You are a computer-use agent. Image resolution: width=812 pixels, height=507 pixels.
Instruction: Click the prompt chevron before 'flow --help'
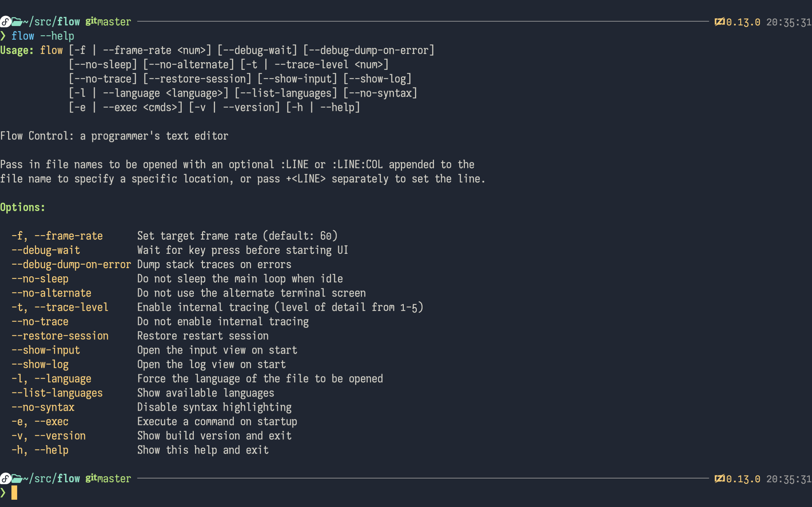click(x=3, y=36)
